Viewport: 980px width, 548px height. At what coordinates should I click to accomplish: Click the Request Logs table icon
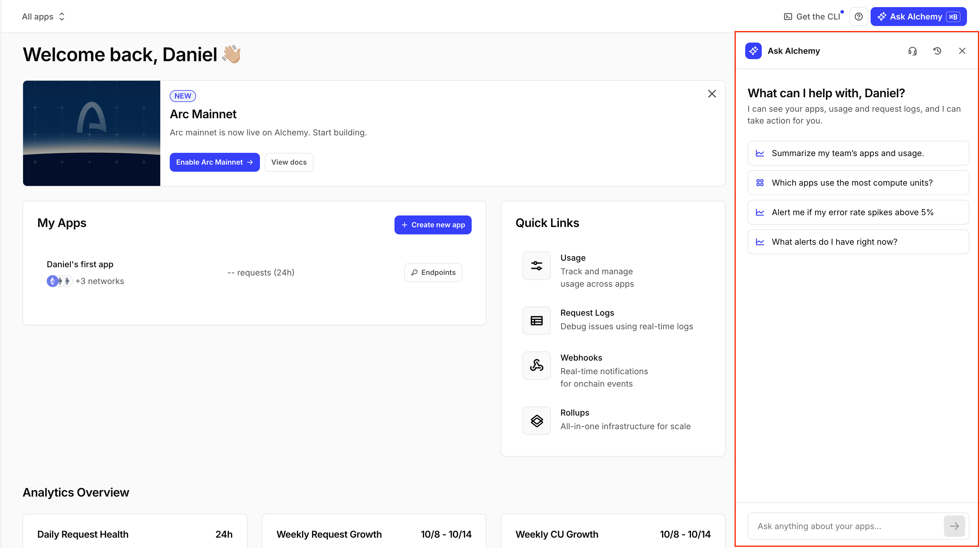tap(536, 321)
